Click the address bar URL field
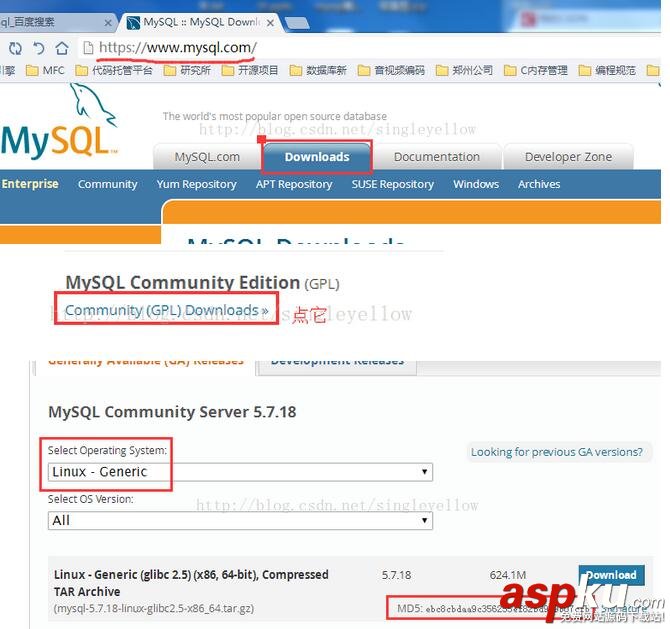Image resolution: width=670 pixels, height=629 pixels. coord(367,48)
